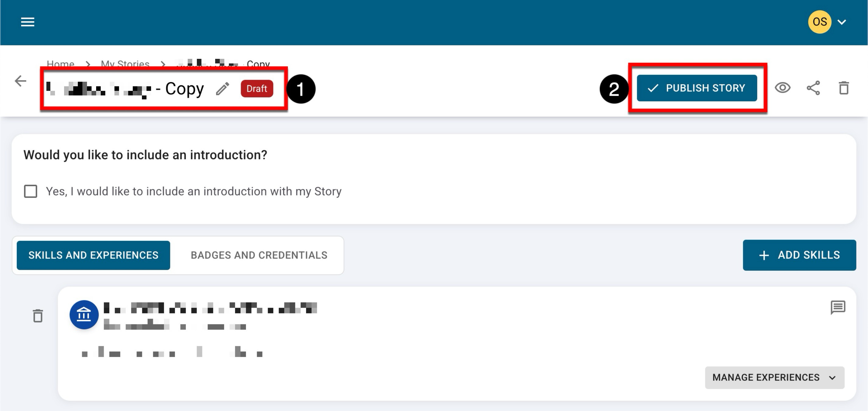This screenshot has height=411, width=868.
Task: Navigate to My Stories breadcrumb
Action: tap(125, 64)
